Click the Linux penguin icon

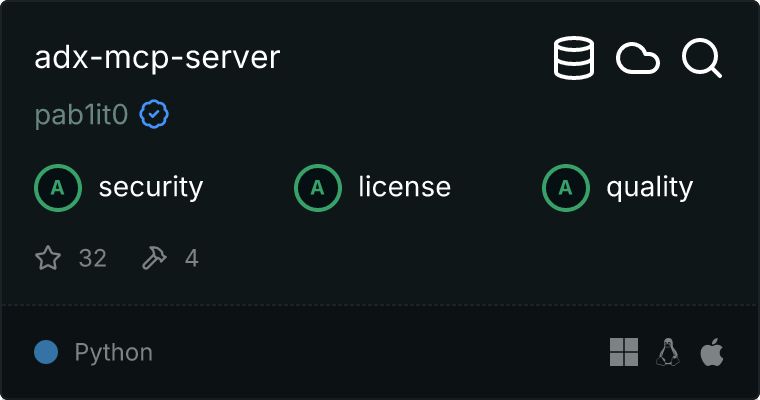point(668,352)
